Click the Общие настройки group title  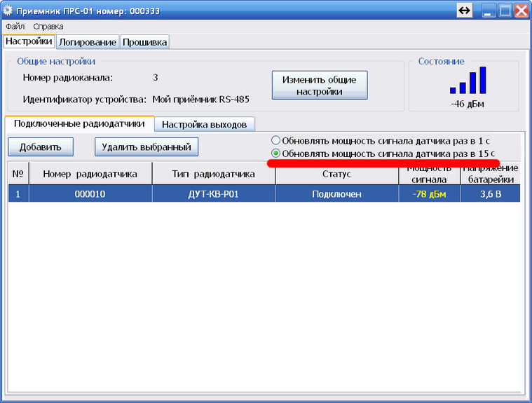coord(56,62)
